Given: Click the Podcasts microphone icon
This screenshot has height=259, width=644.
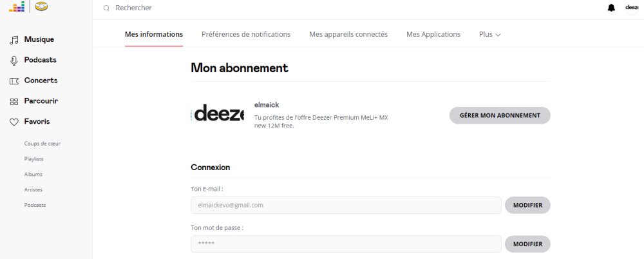Looking at the screenshot, I should pyautogui.click(x=14, y=61).
